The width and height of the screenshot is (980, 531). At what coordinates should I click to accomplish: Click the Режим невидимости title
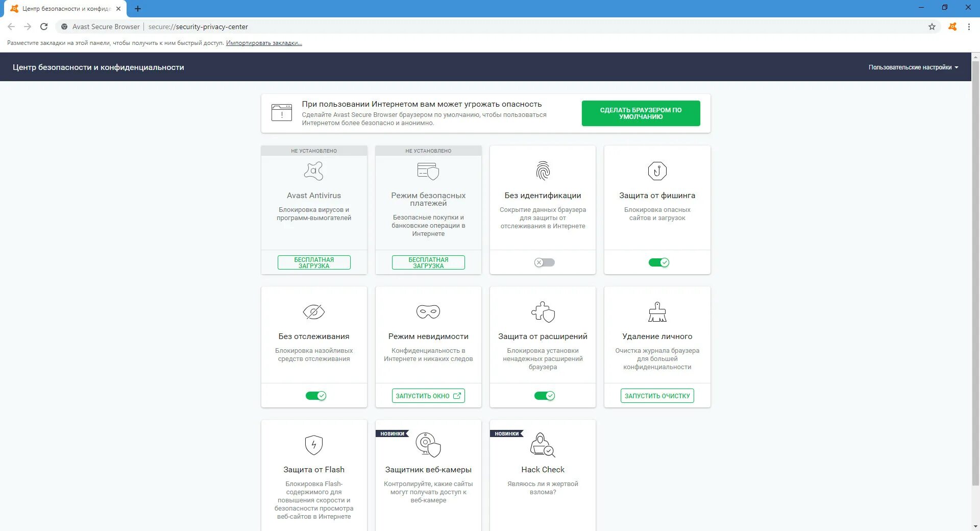click(x=428, y=336)
